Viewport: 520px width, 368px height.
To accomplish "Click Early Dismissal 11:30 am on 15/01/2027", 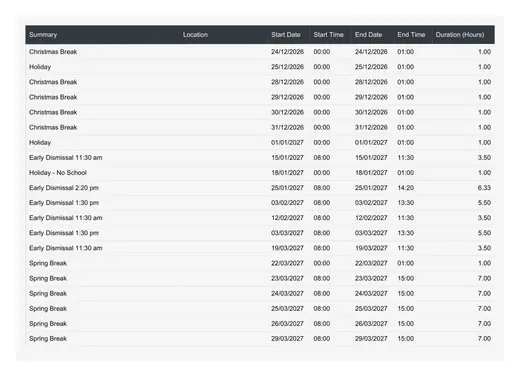I will coord(66,158).
